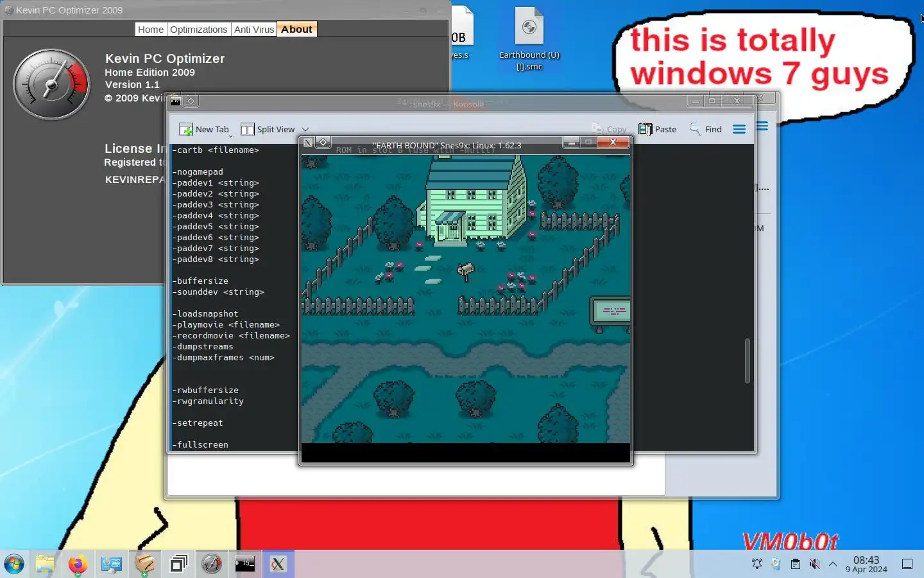This screenshot has width=924, height=578.
Task: Click the "-buffersize" line in Konsole
Action: [x=200, y=281]
